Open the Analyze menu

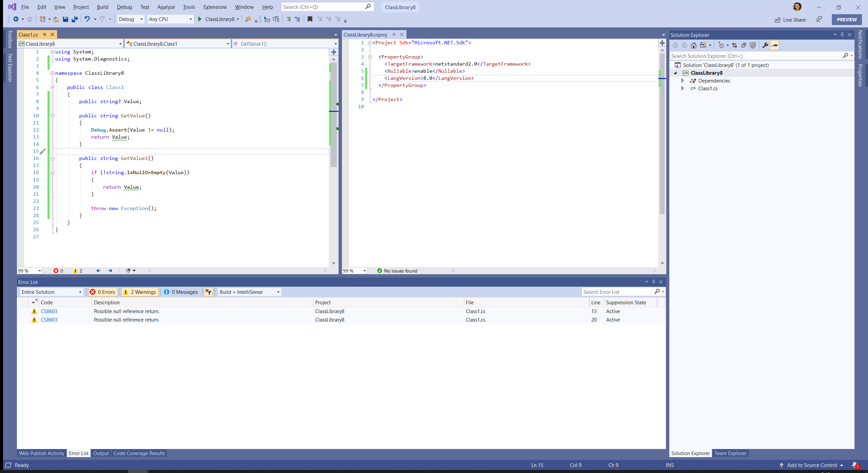[x=166, y=7]
